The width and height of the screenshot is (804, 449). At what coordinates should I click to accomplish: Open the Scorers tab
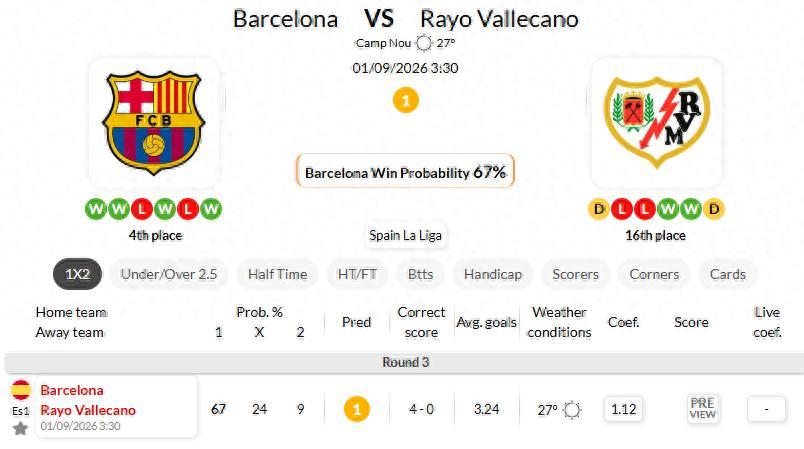(x=575, y=274)
